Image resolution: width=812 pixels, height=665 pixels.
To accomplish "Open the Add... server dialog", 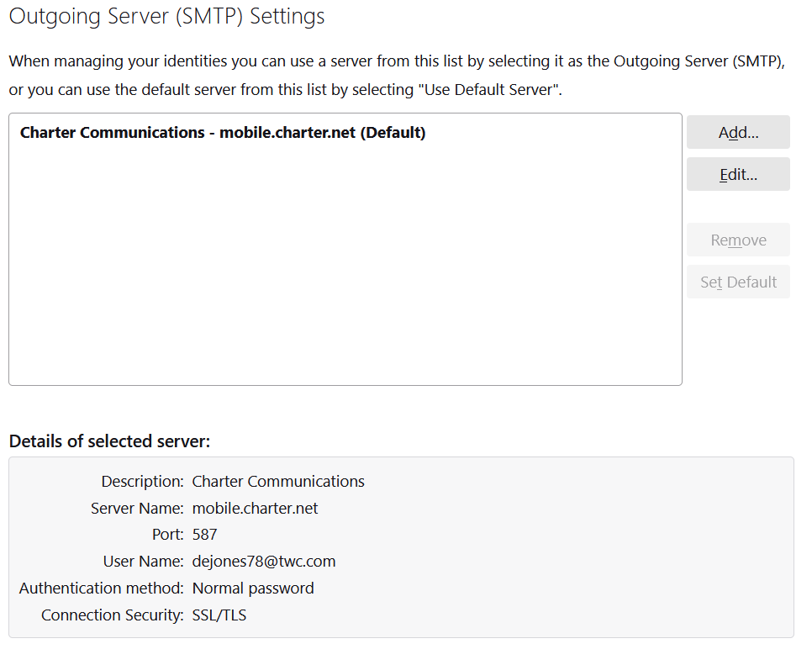I will click(x=738, y=133).
